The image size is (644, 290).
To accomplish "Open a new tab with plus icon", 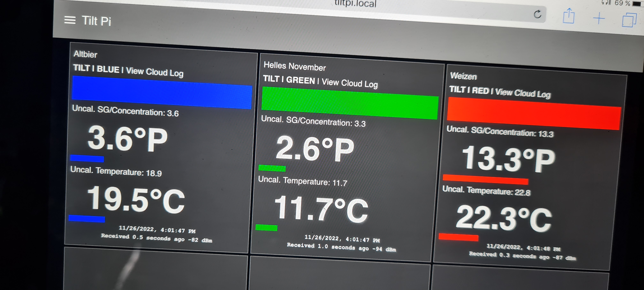I will coord(599,19).
